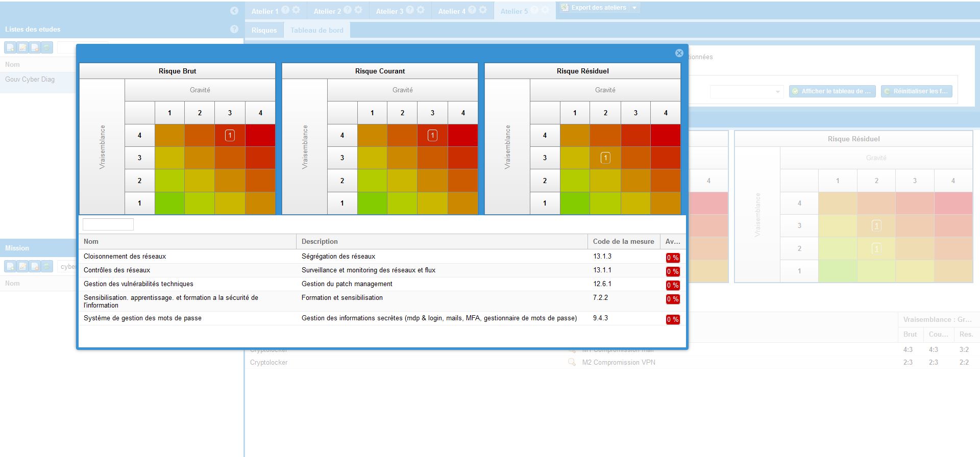Close the risk matrix popup dialog
This screenshot has width=980, height=457.
pos(679,53)
